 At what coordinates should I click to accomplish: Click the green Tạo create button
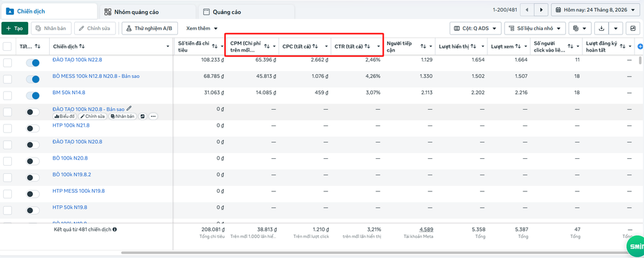tap(15, 28)
